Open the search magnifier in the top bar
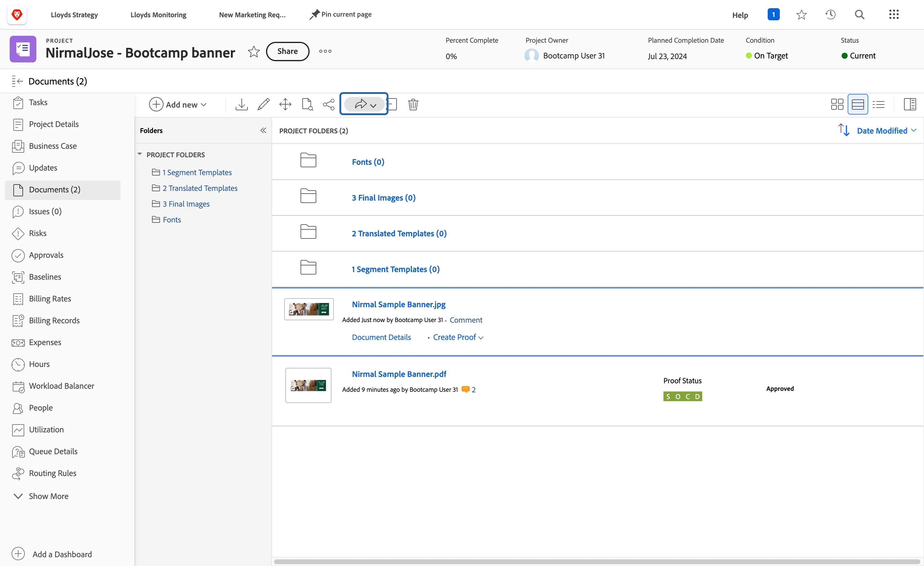 [859, 15]
